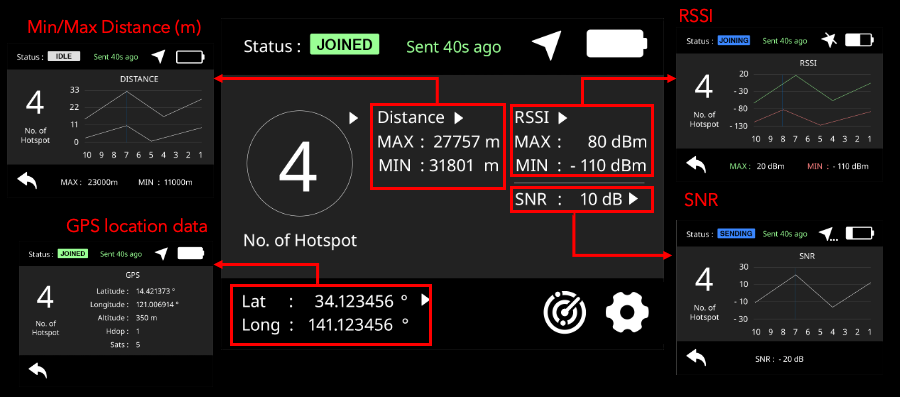The image size is (900, 397).
Task: Expand the SNR 10 dB arrow
Action: [x=633, y=199]
